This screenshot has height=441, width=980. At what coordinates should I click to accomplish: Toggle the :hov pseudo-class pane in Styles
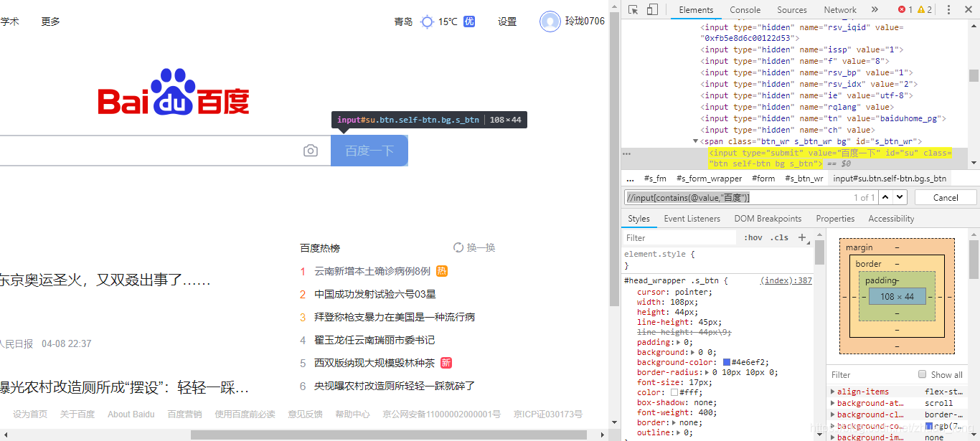pyautogui.click(x=754, y=237)
